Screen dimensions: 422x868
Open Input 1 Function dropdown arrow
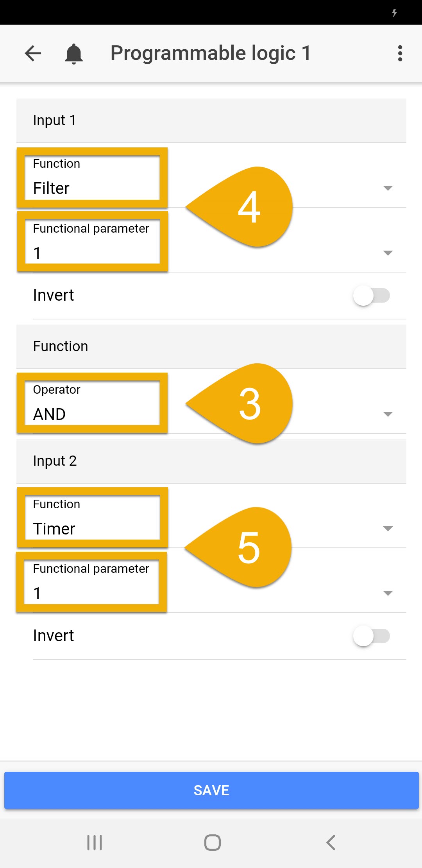point(388,188)
